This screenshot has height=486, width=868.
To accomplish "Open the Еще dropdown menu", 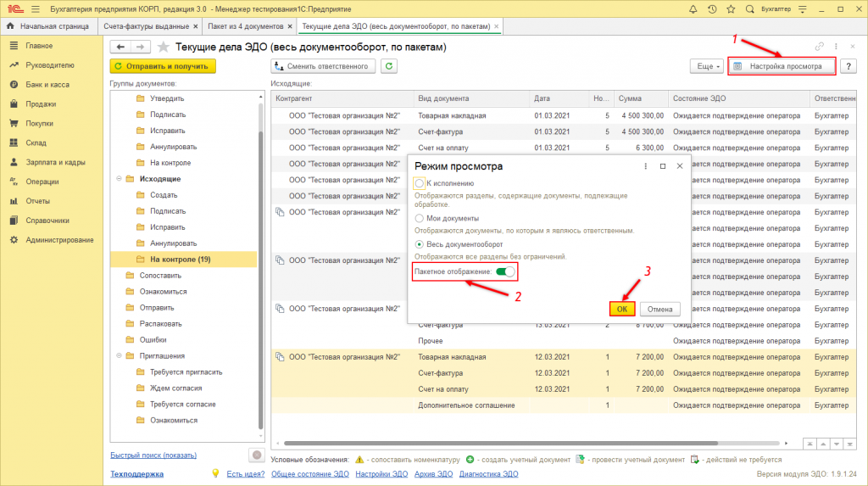I will click(709, 66).
